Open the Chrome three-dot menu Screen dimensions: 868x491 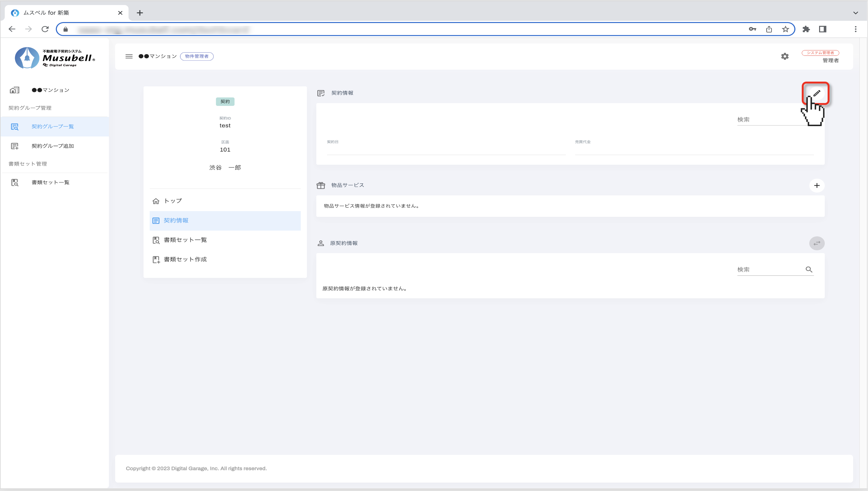point(855,29)
